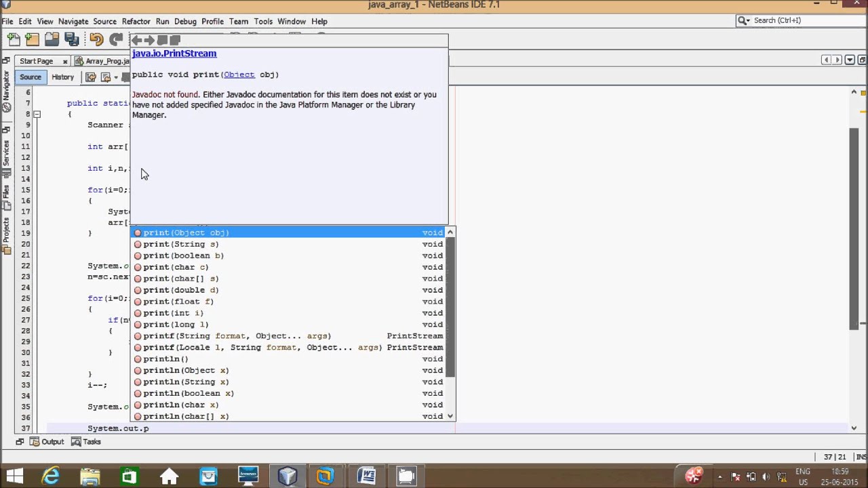Viewport: 868px width, 488px height.
Task: Go back in Javadoc popup
Action: [x=136, y=41]
